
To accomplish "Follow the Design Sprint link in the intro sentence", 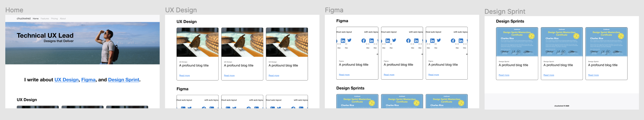I will coord(124,80).
